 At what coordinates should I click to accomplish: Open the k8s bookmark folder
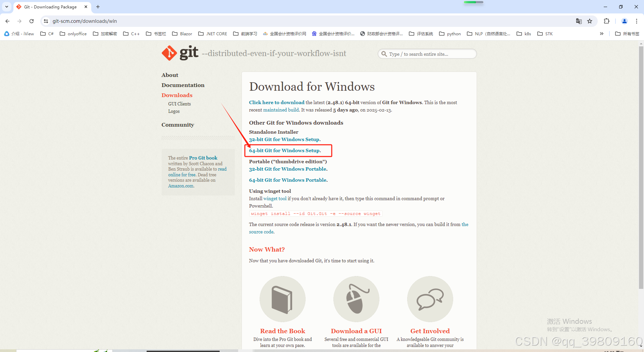tap(524, 34)
